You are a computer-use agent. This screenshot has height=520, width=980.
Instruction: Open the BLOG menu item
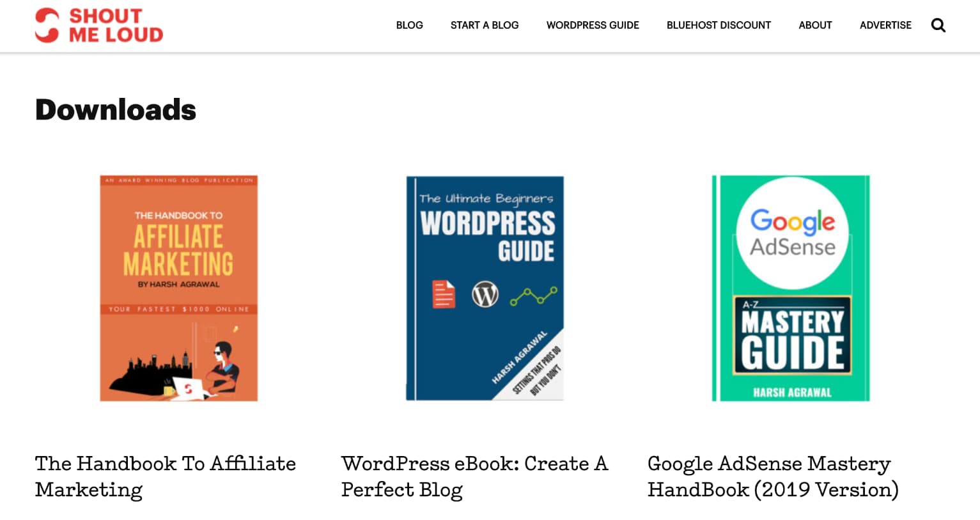click(409, 25)
